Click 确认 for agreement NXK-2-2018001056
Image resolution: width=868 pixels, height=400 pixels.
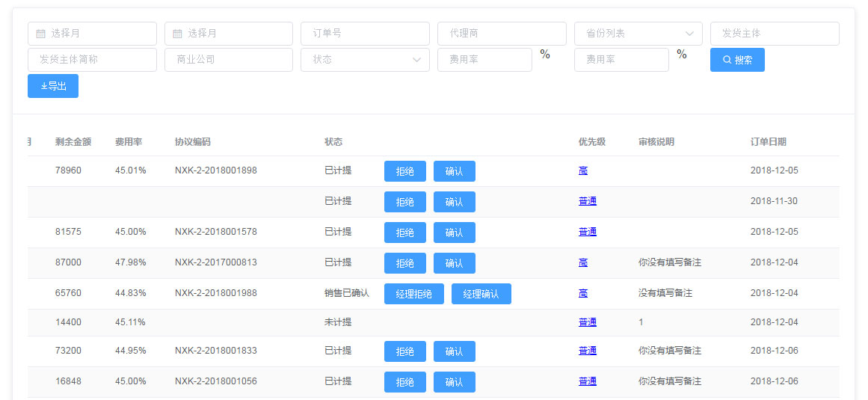tap(454, 382)
